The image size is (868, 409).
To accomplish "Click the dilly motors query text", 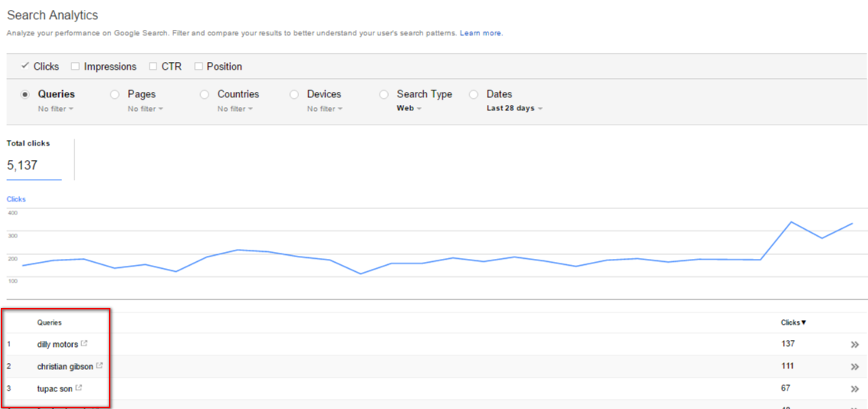I will 58,345.
